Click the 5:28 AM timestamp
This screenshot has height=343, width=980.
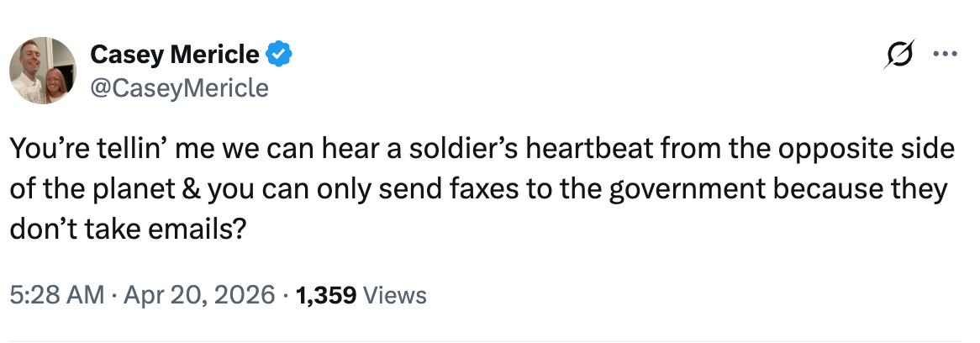click(x=57, y=295)
